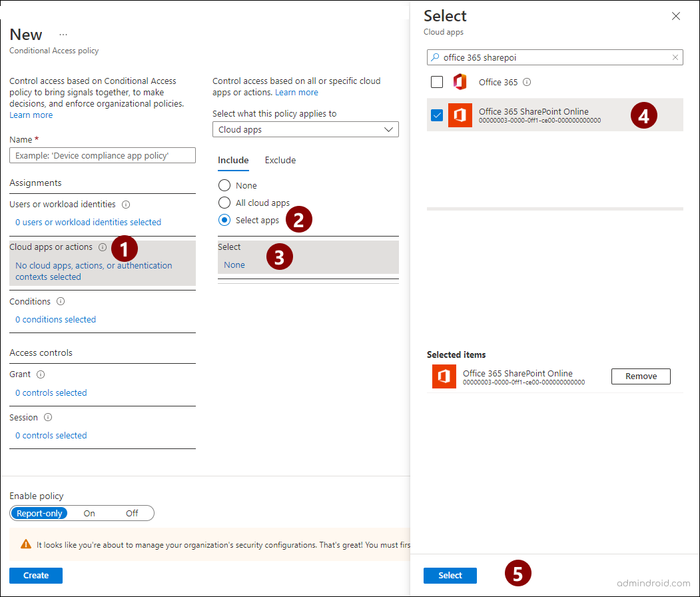Image resolution: width=700 pixels, height=597 pixels.
Task: Switch to the Exclude tab
Action: 280,160
